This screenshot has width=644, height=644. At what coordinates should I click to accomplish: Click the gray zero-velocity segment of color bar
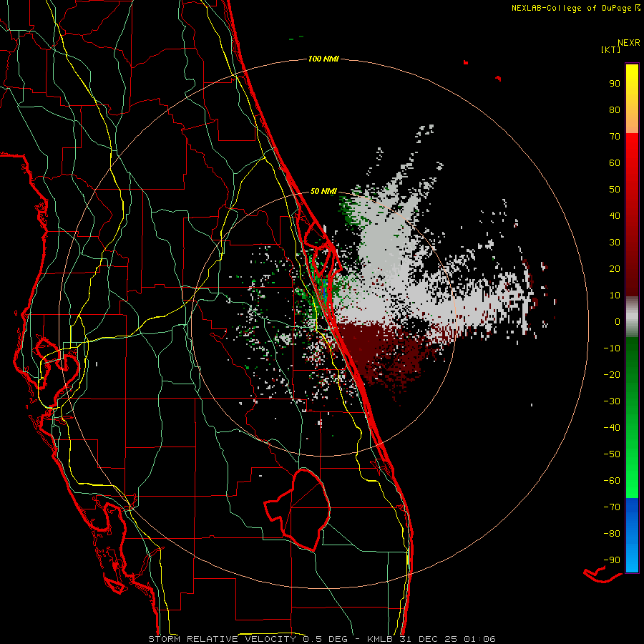pyautogui.click(x=632, y=317)
